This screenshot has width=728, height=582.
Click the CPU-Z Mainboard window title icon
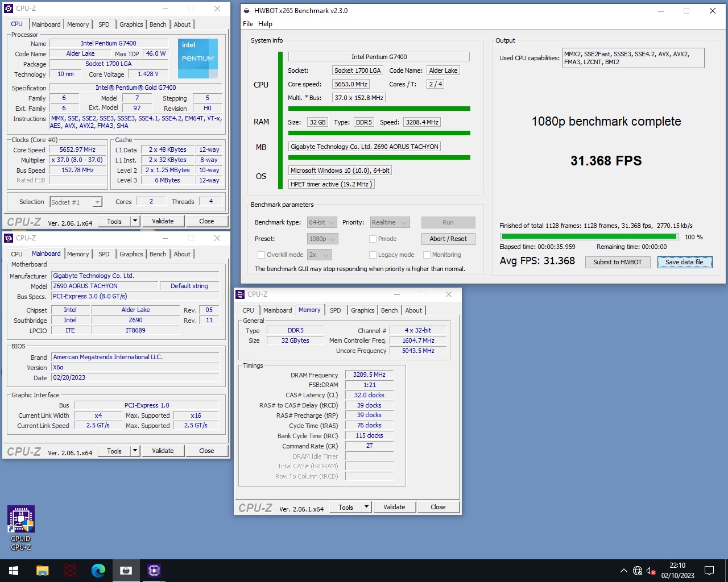tap(9, 238)
